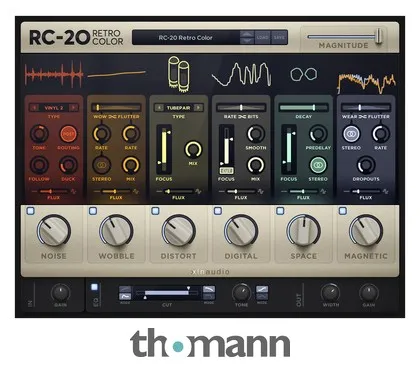Viewport: 420px width, 367px height.
Task: Toggle the Wobble STEREO button
Action: point(102,165)
